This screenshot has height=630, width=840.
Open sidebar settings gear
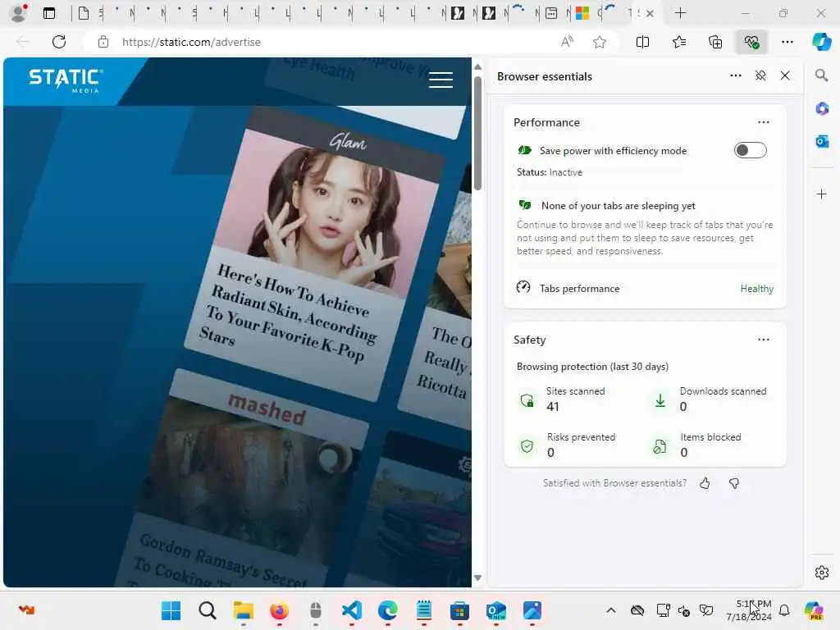pyautogui.click(x=821, y=573)
